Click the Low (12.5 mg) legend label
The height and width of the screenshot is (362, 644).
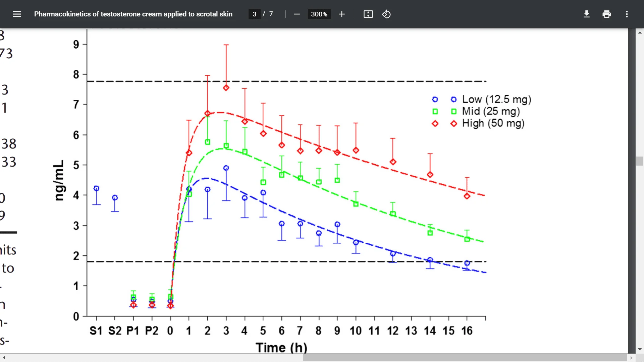tap(496, 99)
